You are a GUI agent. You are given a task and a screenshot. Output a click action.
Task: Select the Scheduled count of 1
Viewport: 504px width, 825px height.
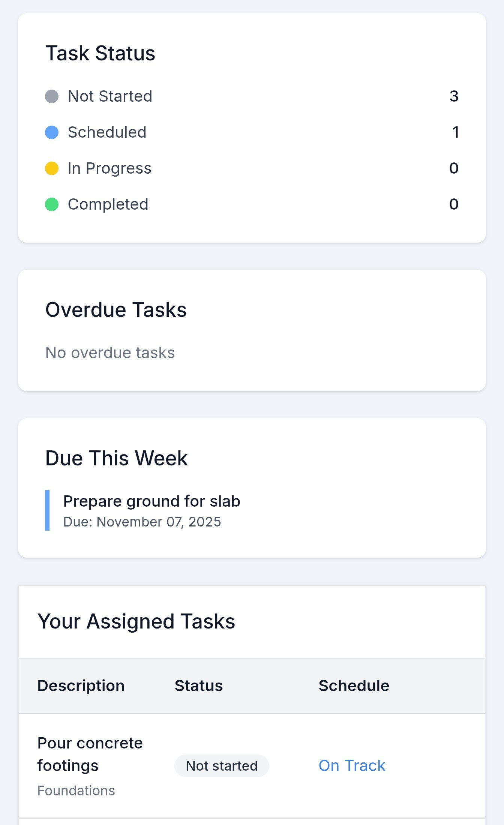tap(456, 132)
